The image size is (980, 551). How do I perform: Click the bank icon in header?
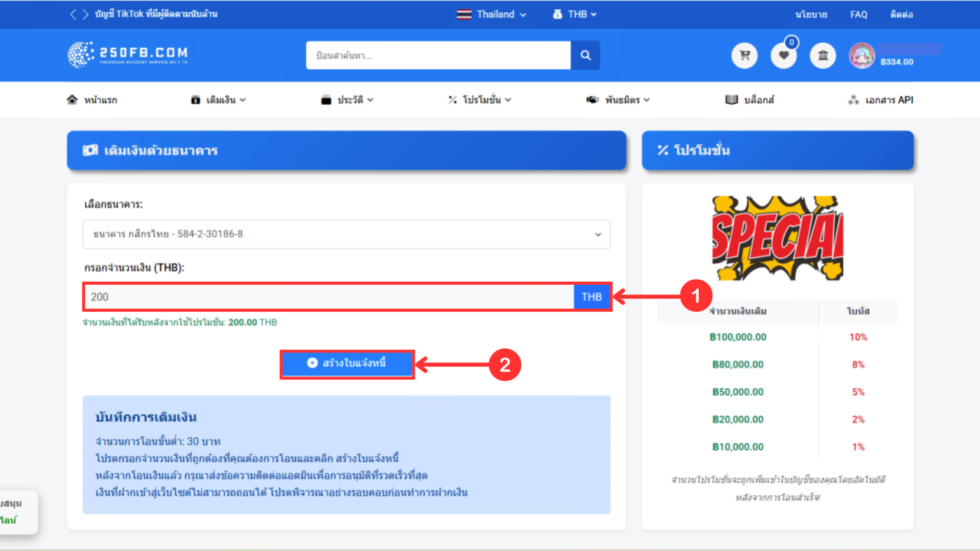823,56
